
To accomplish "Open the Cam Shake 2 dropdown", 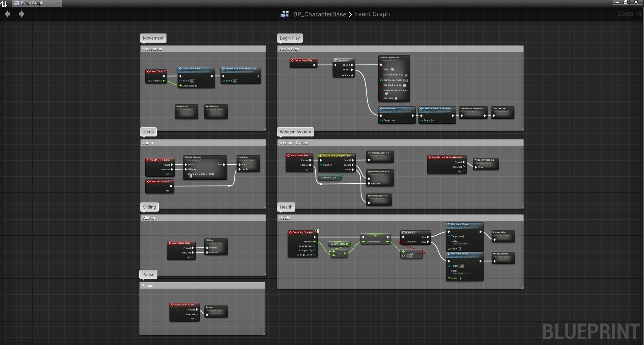I will coord(460,244).
